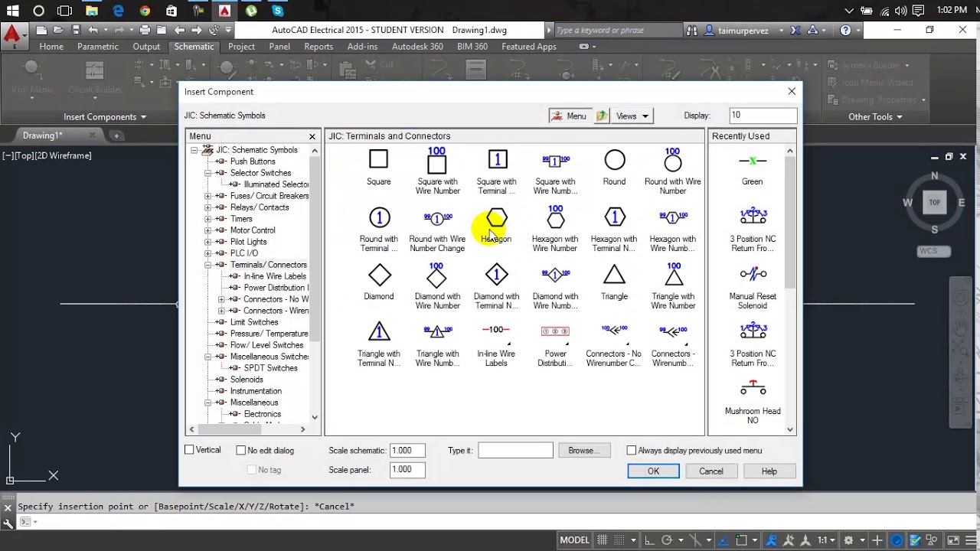Select Pilot Lights in the tree
The width and height of the screenshot is (980, 551).
click(248, 242)
